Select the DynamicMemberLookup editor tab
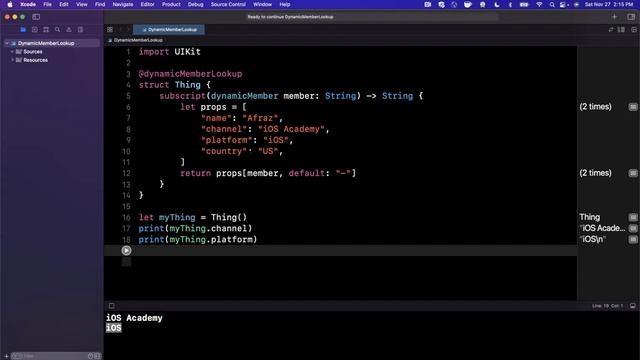Screen dimensions: 640x360 [169, 30]
